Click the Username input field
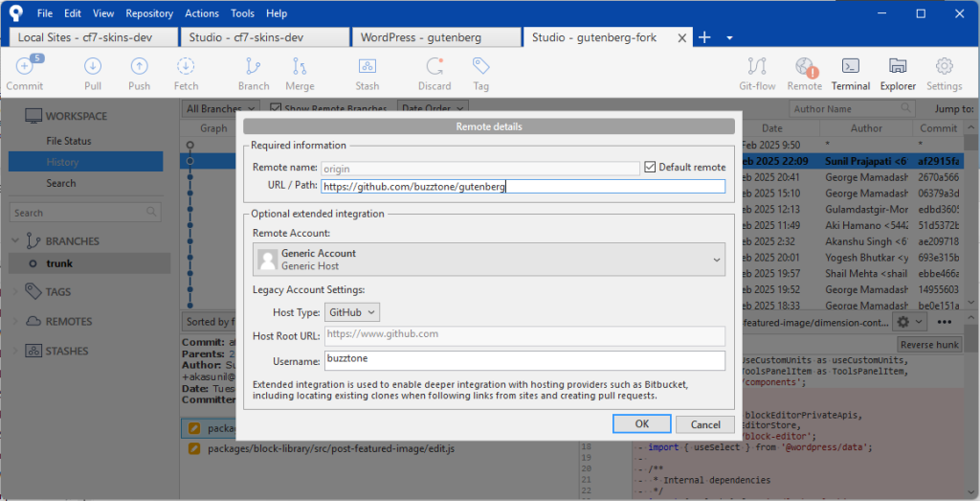The image size is (980, 501). tap(524, 360)
